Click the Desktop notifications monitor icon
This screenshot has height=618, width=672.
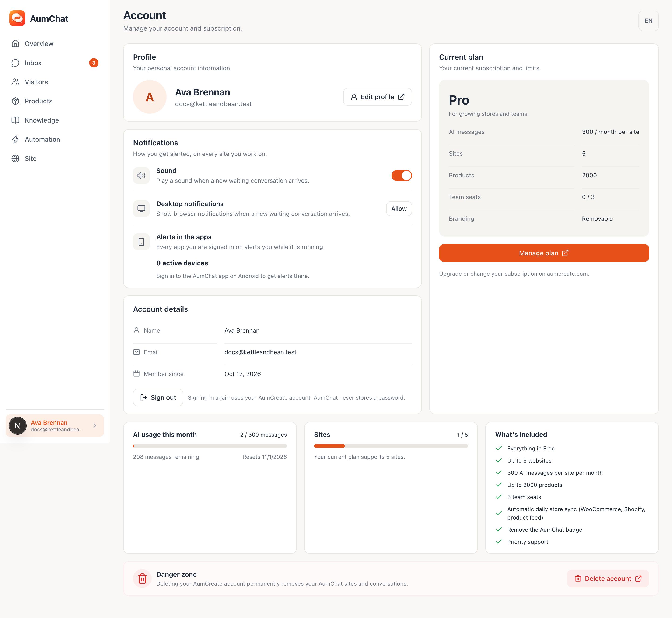[141, 209]
